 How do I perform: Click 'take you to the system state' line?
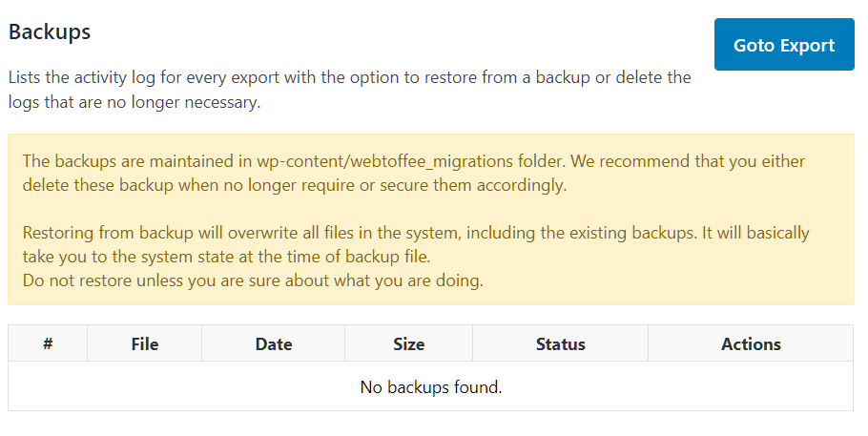click(x=226, y=257)
